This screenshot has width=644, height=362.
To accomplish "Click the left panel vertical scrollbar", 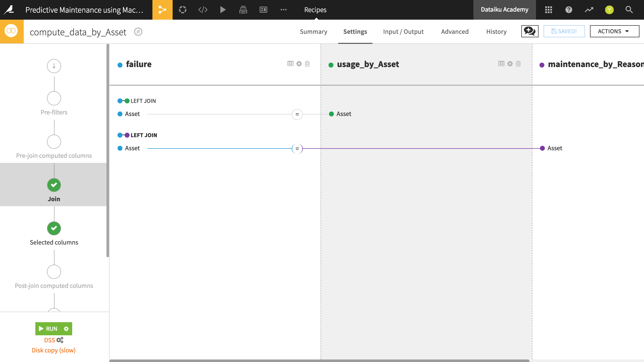I will (x=108, y=150).
